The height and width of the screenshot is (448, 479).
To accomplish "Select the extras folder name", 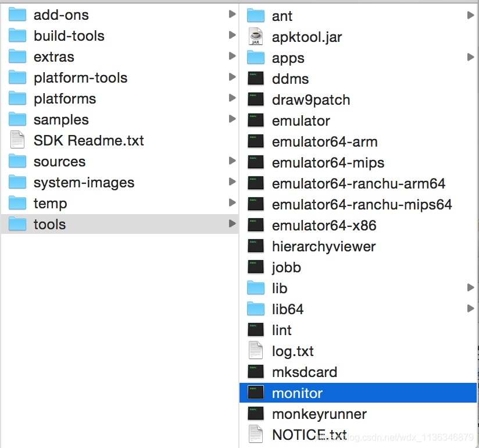I will point(53,57).
